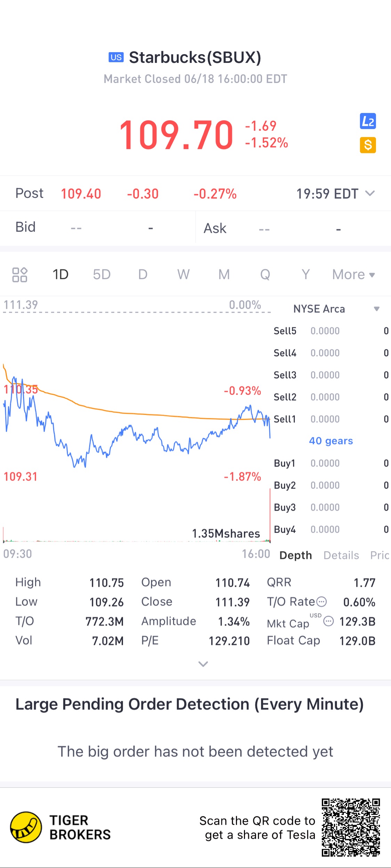Select the Y yearly chart period

[x=306, y=275]
